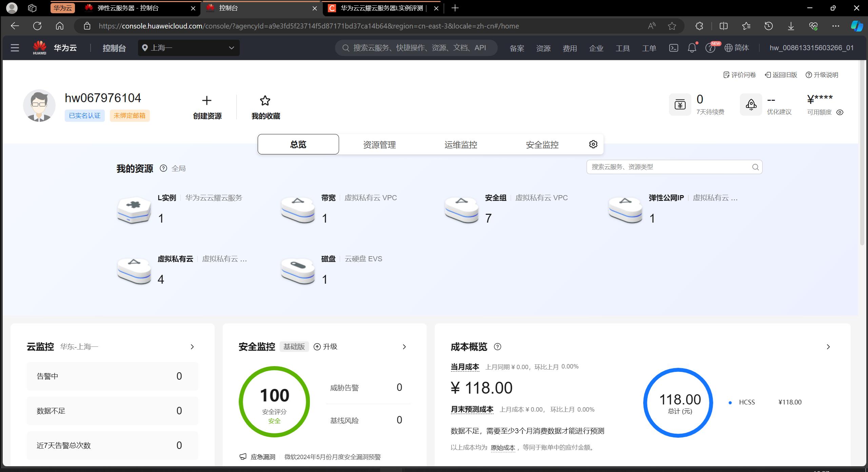Click the 未绑定邮箱 tag
Screen dimensions: 868x472
tap(130, 116)
